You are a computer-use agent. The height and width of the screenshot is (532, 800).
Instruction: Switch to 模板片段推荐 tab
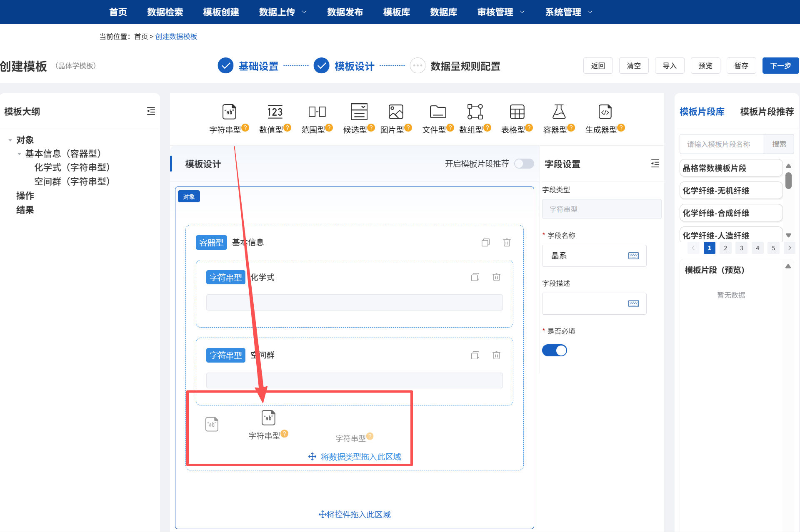pyautogui.click(x=766, y=112)
